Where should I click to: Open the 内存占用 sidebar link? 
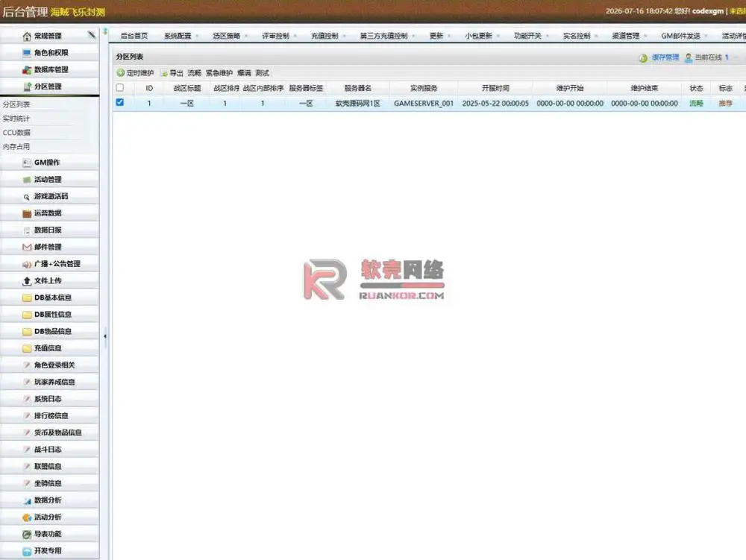(x=16, y=146)
